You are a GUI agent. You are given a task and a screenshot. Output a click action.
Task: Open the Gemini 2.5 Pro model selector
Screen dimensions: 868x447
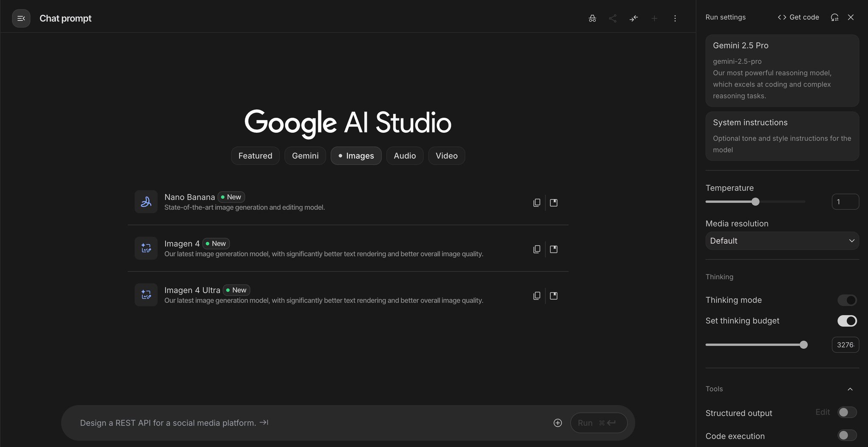coord(782,70)
